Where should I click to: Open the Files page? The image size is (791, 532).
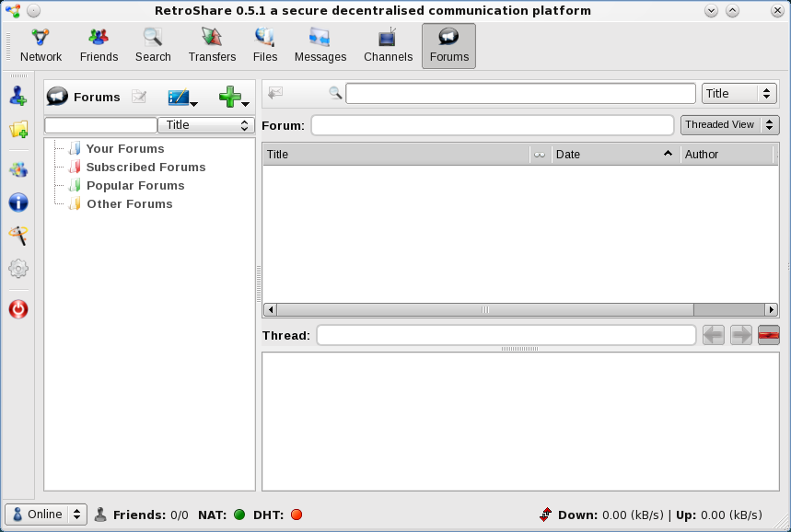tap(265, 46)
